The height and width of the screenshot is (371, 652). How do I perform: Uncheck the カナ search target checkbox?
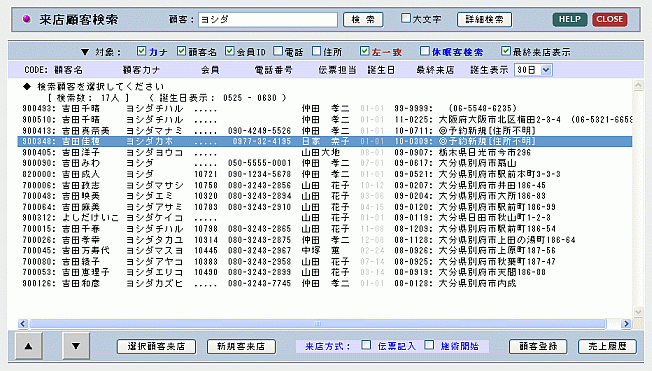point(141,51)
